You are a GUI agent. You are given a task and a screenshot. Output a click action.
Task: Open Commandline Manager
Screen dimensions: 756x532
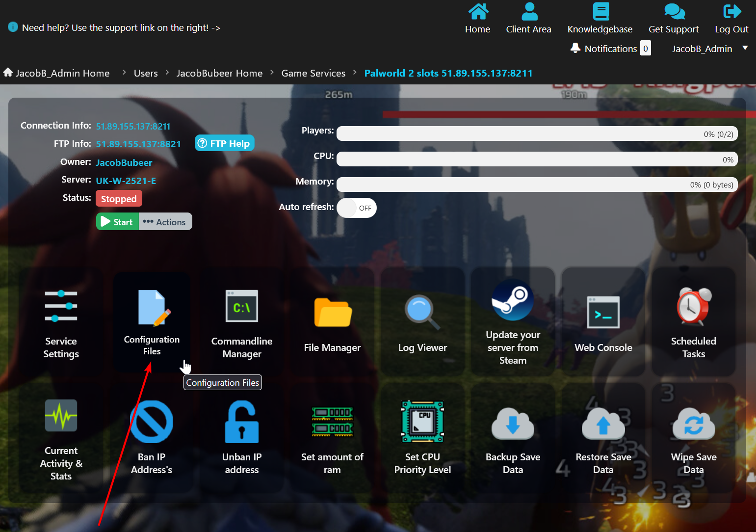pyautogui.click(x=242, y=306)
